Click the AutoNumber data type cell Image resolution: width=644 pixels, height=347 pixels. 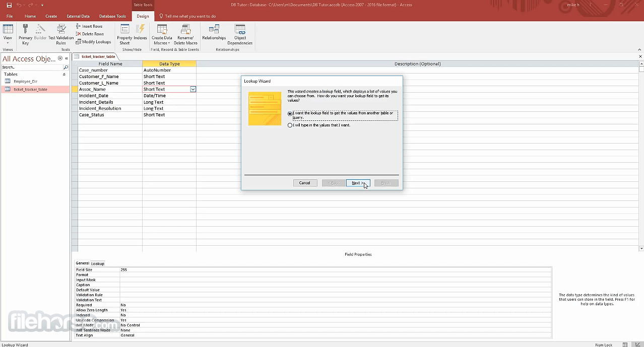[x=169, y=70]
